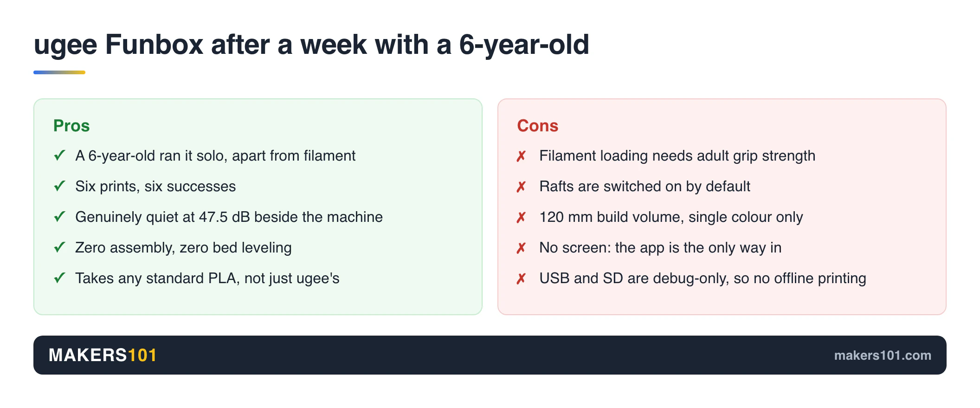This screenshot has width=980, height=408.
Task: Select the red Cons heading
Action: click(538, 125)
